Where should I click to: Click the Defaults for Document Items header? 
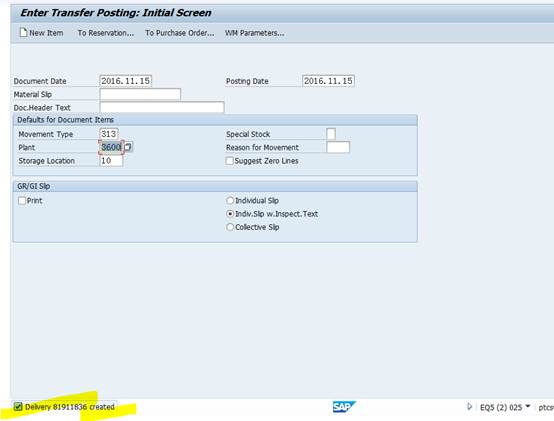(65, 120)
